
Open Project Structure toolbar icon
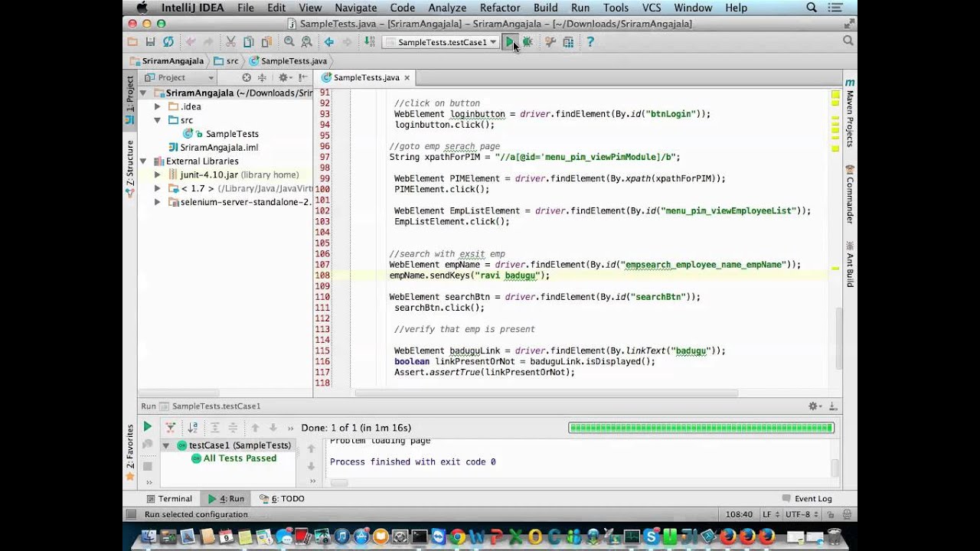(568, 42)
